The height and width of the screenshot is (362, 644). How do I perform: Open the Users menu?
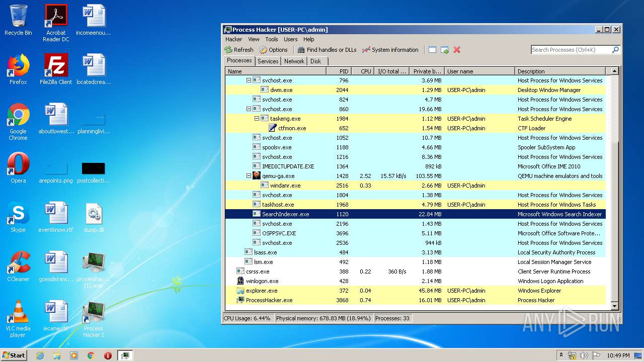click(290, 39)
